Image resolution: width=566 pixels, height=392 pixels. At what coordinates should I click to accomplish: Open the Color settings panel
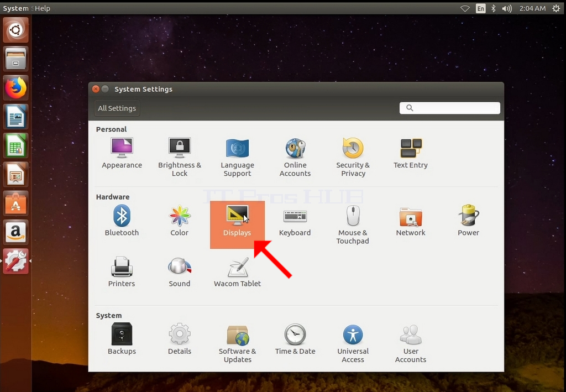pos(180,220)
